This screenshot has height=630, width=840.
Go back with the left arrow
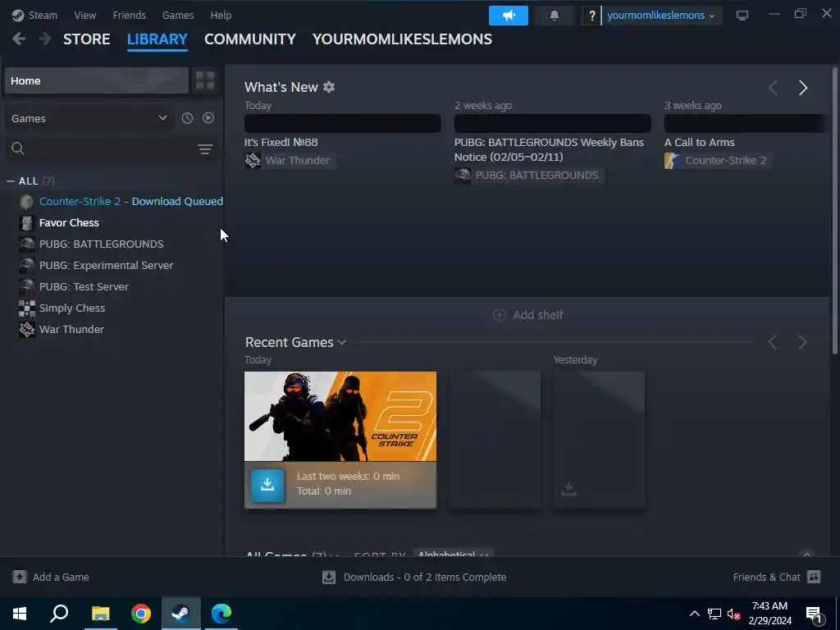[19, 39]
